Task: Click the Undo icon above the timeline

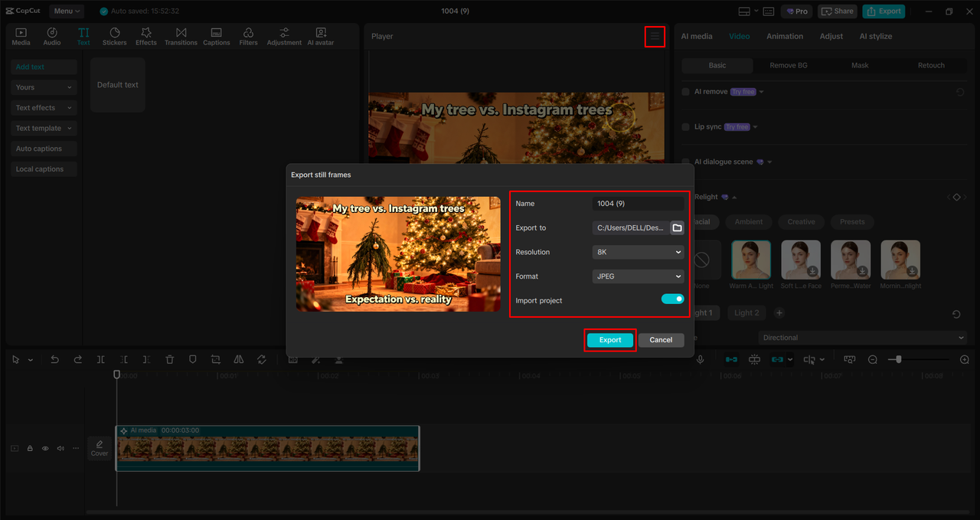Action: click(54, 358)
